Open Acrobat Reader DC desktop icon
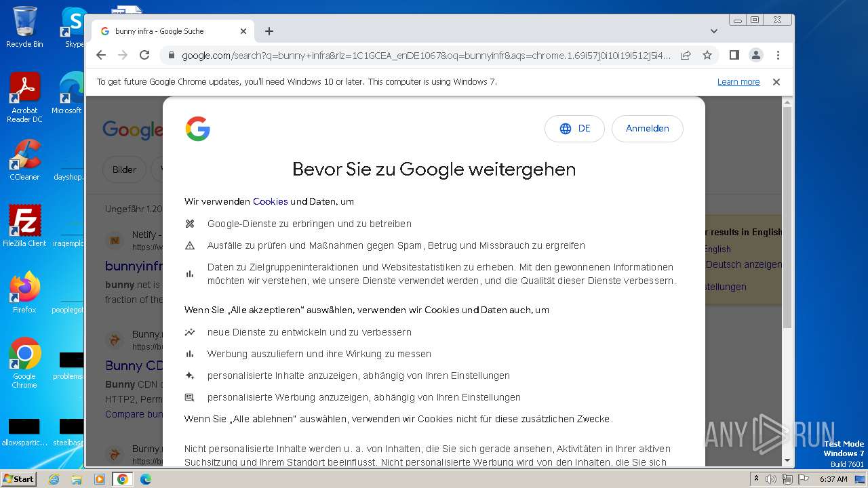Screen dimensions: 868x488 [x=24, y=98]
